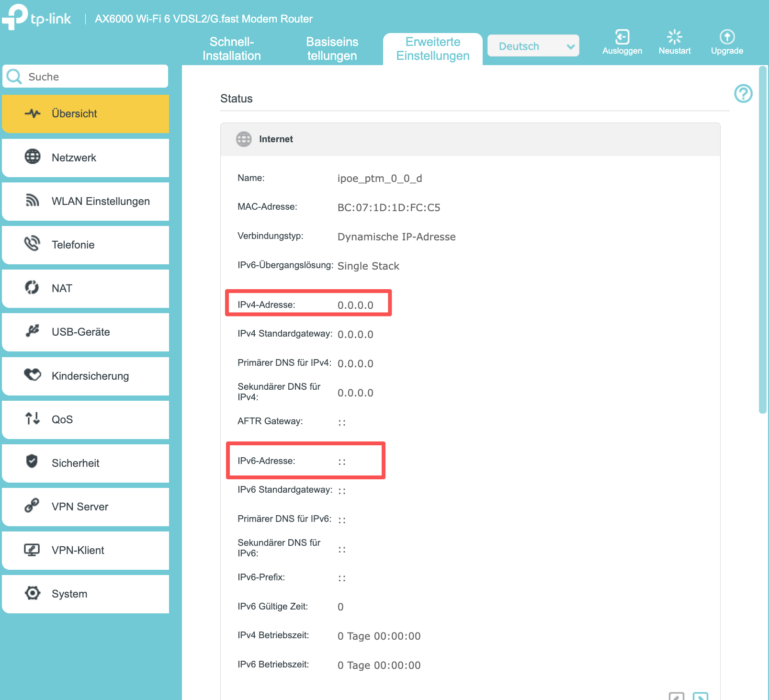Click the Single Stack value
Viewport: 769px width, 700px height.
(x=368, y=266)
